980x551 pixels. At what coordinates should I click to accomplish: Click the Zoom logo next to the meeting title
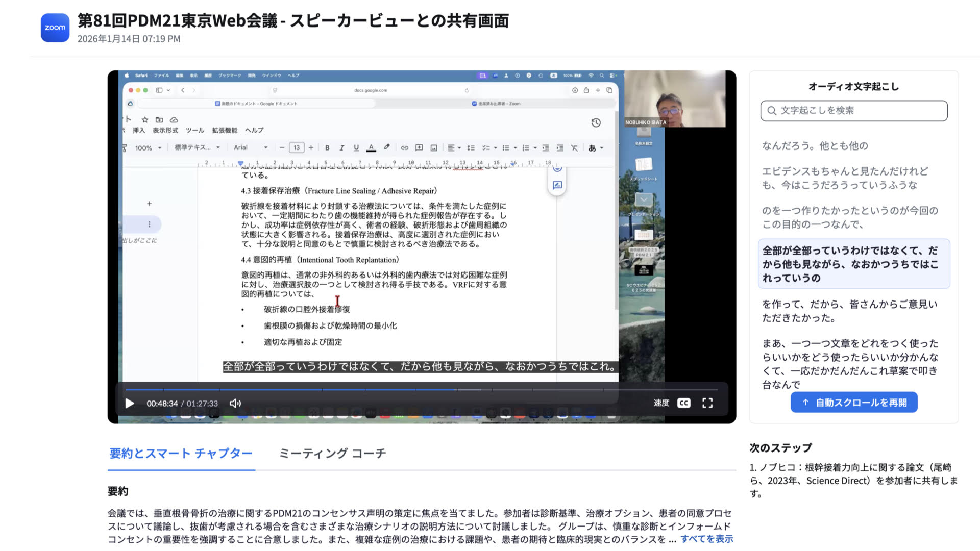(55, 28)
